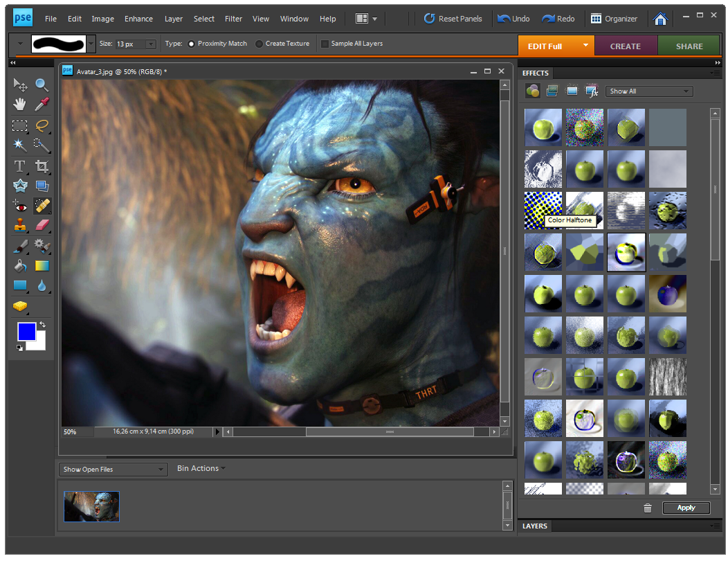This screenshot has height=561, width=728.
Task: Select the Clone Stamp tool
Action: point(20,225)
